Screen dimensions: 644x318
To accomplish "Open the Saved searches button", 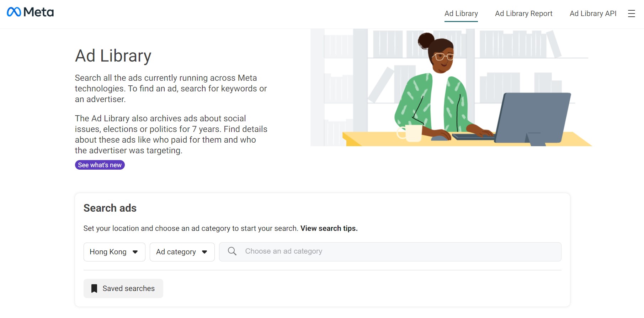I will click(123, 288).
